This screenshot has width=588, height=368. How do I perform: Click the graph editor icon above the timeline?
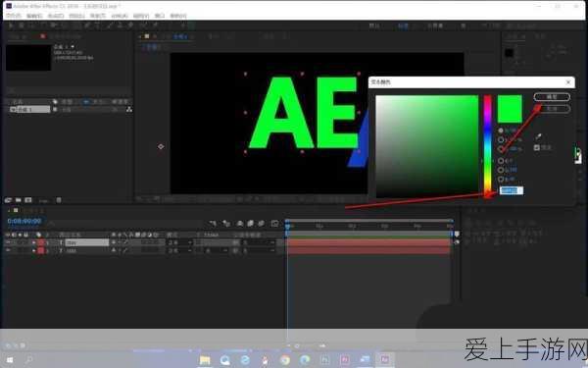(274, 224)
